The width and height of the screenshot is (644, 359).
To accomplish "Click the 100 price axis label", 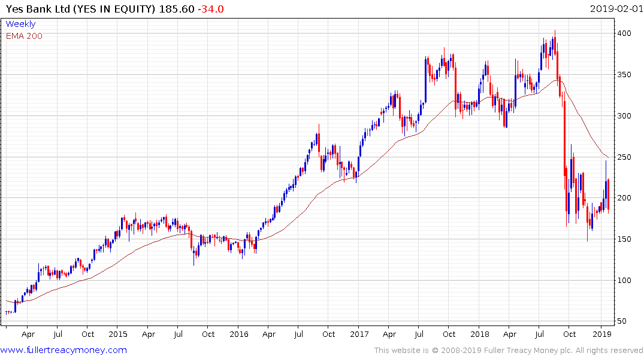I will (624, 280).
